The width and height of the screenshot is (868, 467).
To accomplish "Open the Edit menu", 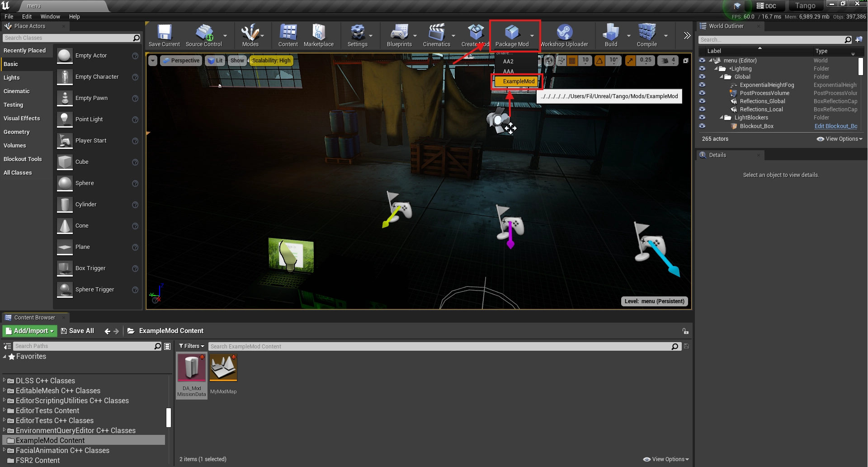I will coord(27,16).
